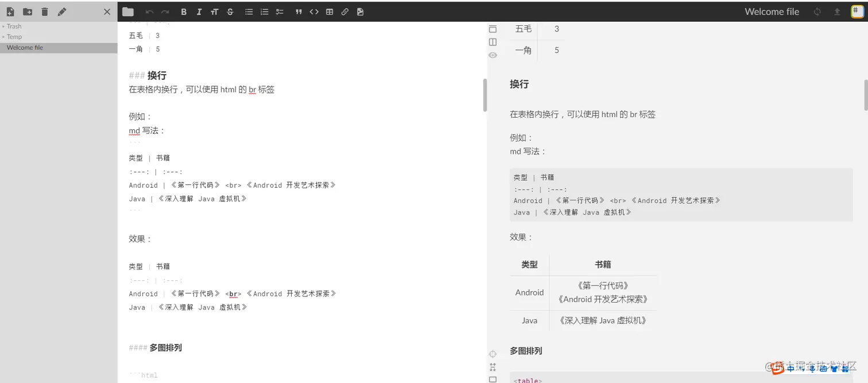This screenshot has height=383, width=868.
Task: Click the ```html line in editor
Action: pyautogui.click(x=144, y=376)
